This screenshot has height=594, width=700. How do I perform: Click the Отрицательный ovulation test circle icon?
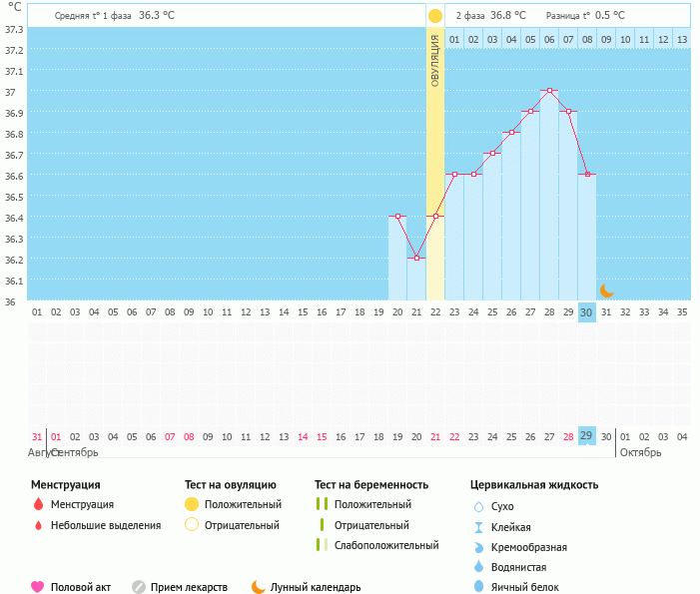192,525
